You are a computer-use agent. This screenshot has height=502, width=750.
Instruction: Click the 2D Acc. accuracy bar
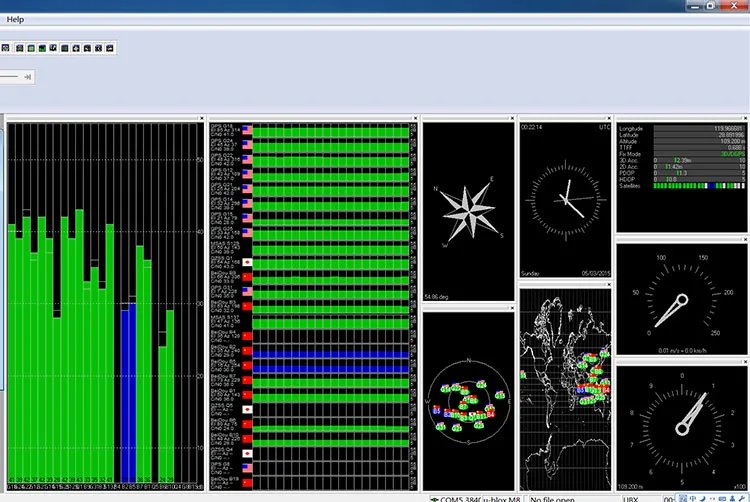699,166
